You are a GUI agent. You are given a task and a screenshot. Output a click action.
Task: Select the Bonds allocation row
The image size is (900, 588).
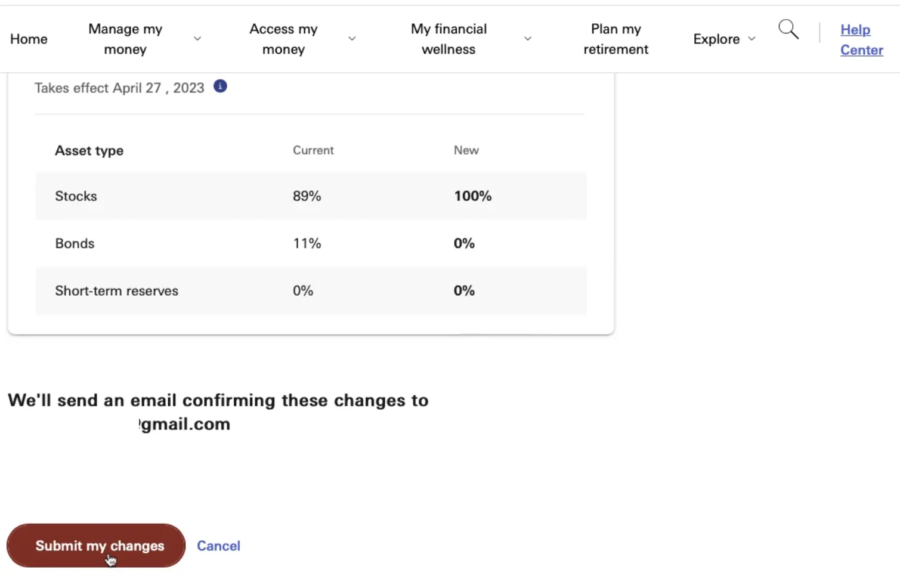[x=311, y=243]
